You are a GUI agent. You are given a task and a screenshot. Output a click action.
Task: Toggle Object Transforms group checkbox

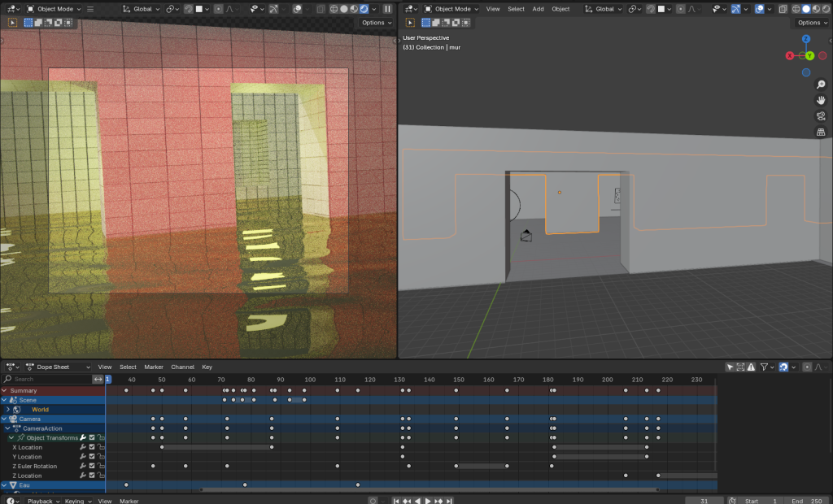[x=92, y=438]
